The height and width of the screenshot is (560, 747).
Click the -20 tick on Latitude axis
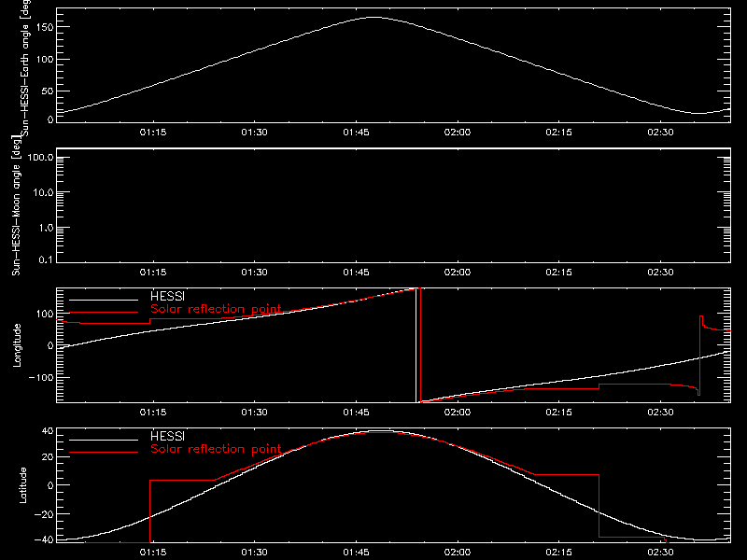[x=44, y=514]
